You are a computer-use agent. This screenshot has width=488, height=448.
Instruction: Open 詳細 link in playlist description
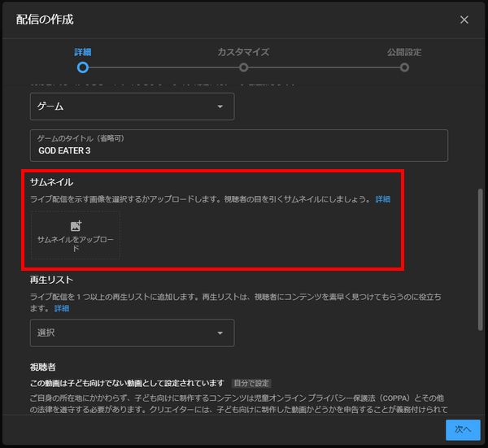(62, 308)
